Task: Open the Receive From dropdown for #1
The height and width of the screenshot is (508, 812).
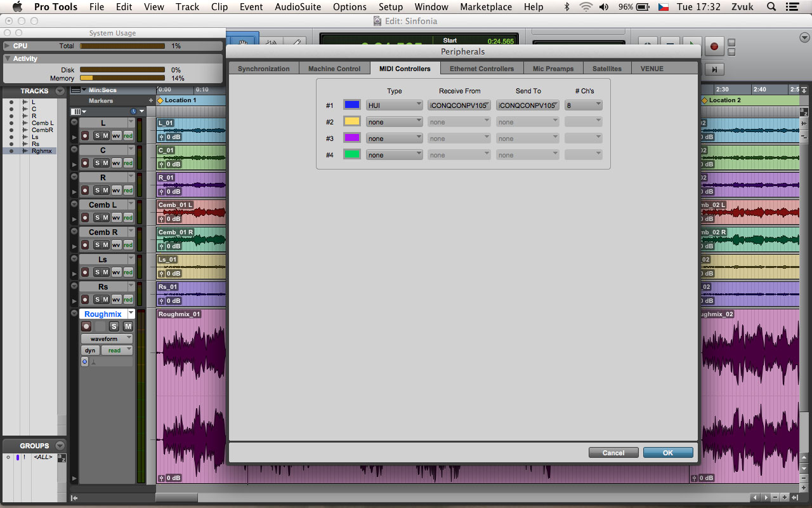Action: tap(459, 105)
